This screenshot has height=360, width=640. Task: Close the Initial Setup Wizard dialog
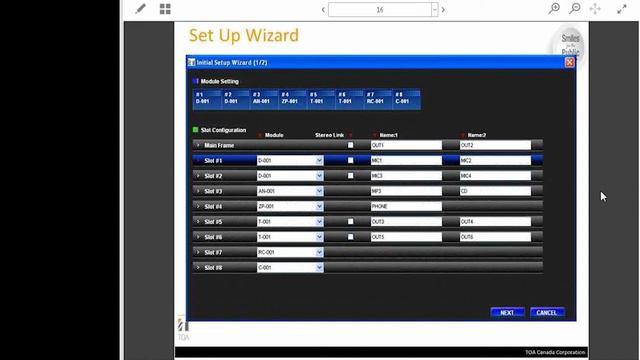click(x=569, y=62)
